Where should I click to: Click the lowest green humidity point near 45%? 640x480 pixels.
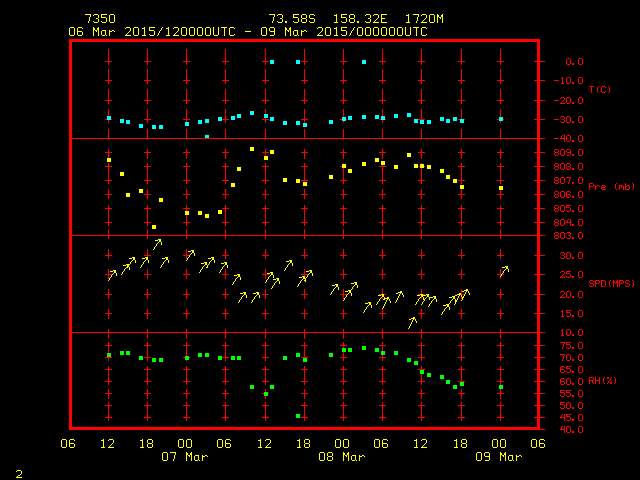click(298, 416)
